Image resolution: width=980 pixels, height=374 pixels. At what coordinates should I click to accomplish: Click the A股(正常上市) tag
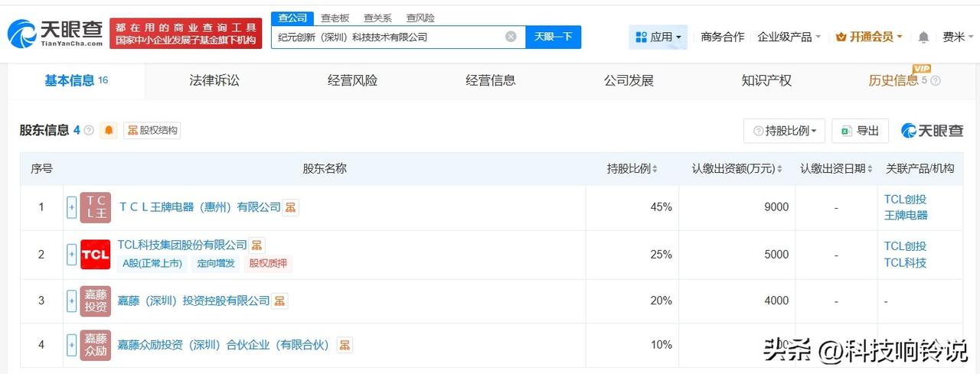[152, 263]
